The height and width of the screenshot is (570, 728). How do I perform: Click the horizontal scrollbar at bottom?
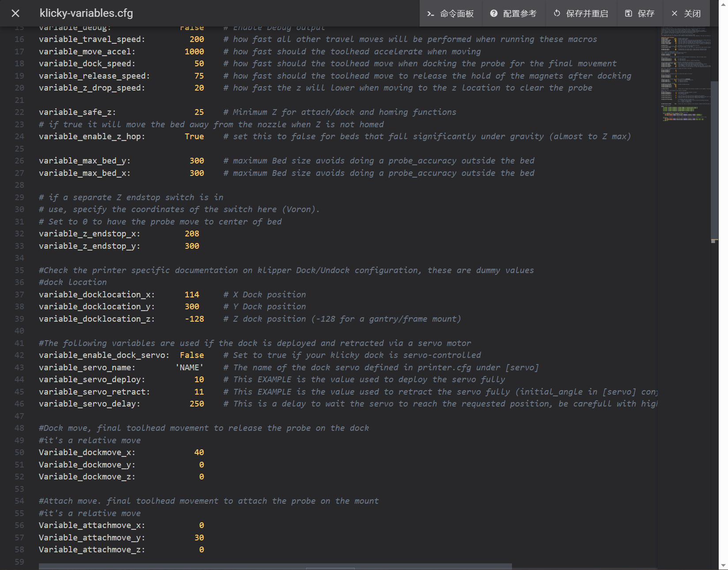pos(275,566)
